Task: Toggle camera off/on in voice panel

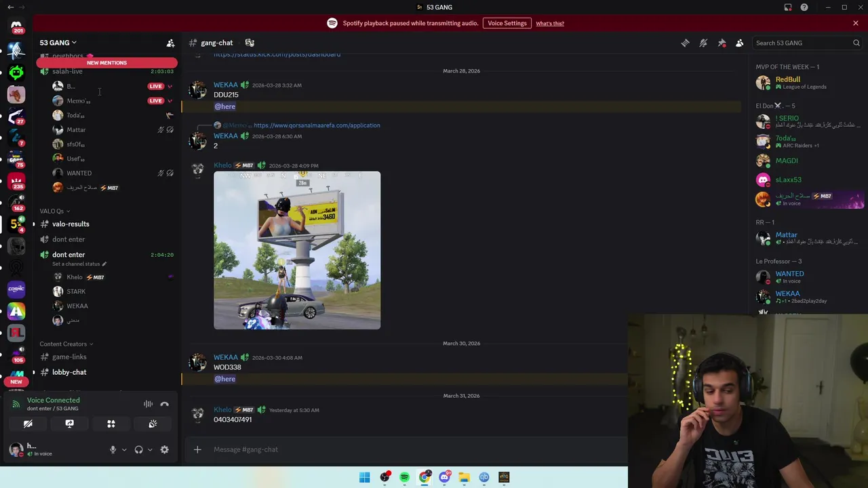Action: pyautogui.click(x=28, y=424)
